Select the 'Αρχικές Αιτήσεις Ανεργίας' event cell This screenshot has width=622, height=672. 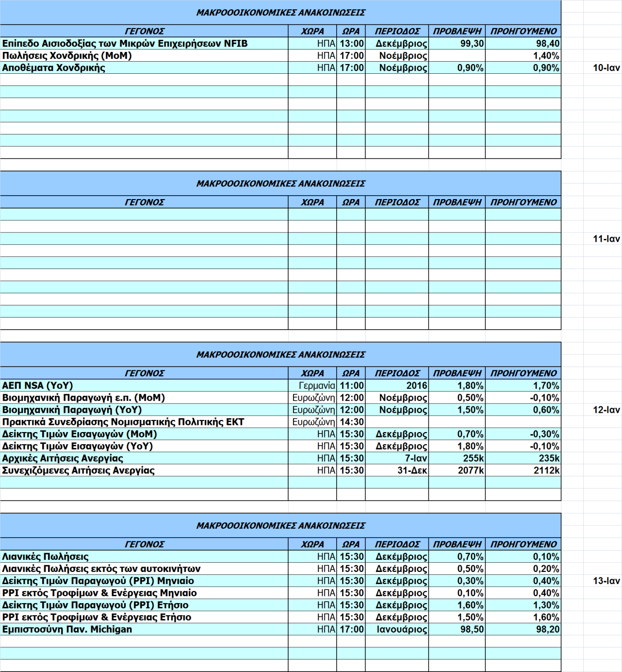(144, 458)
